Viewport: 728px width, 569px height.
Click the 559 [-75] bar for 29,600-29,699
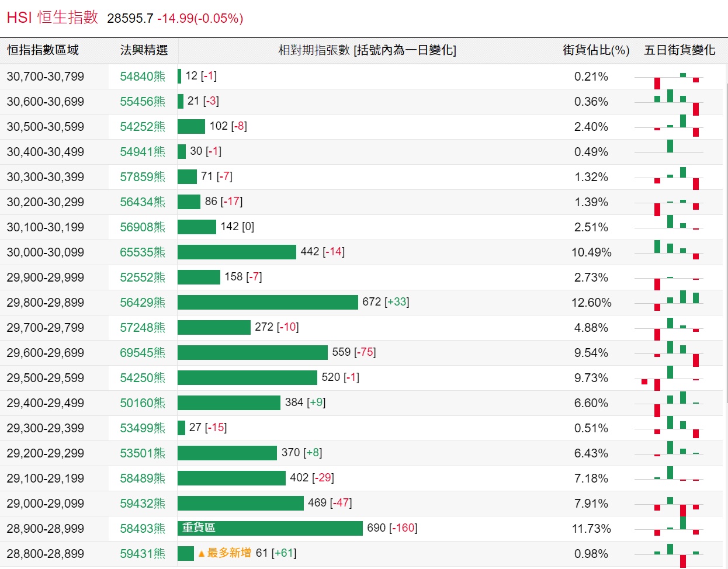tap(252, 352)
